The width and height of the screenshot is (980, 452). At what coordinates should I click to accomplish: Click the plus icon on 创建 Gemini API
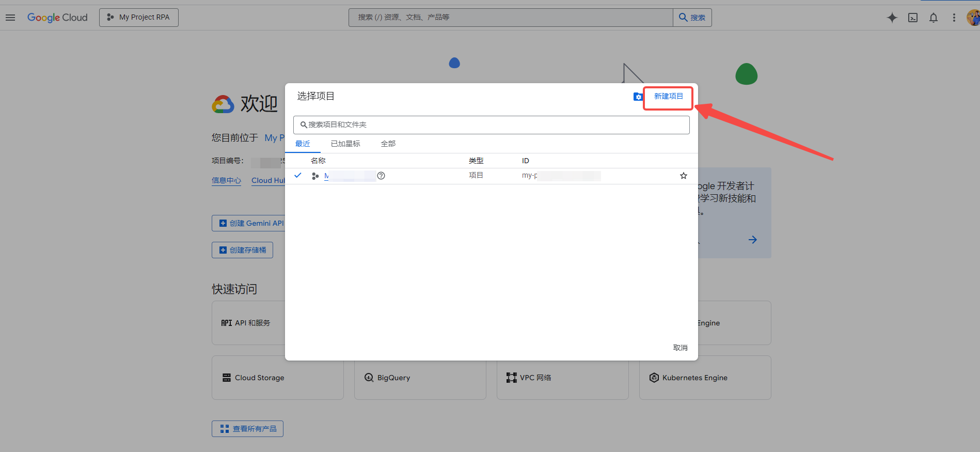223,223
